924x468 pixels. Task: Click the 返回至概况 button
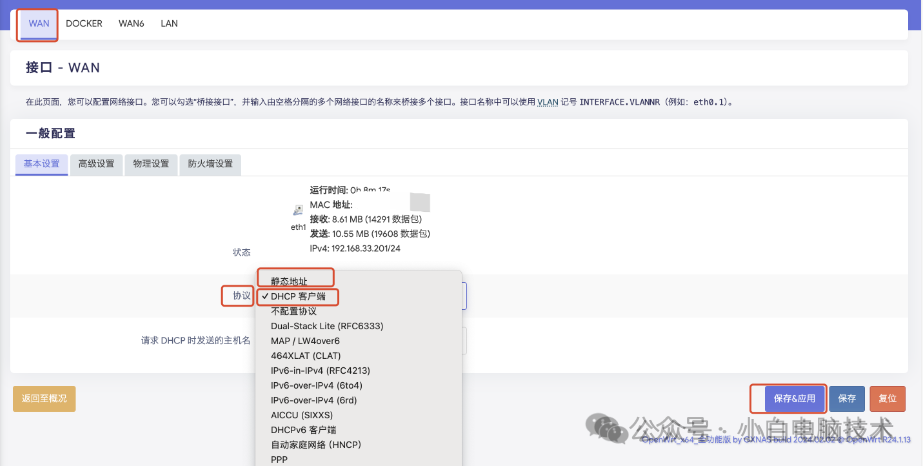(x=44, y=398)
